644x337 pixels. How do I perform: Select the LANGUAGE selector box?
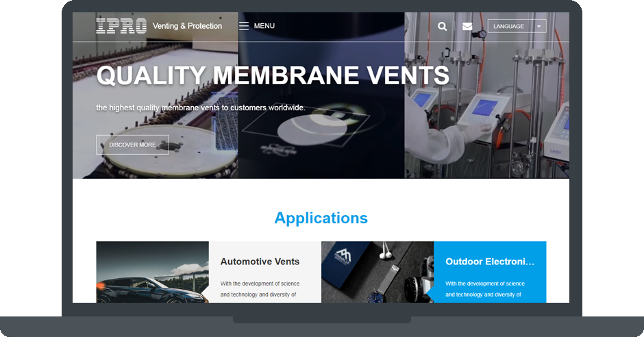[517, 26]
